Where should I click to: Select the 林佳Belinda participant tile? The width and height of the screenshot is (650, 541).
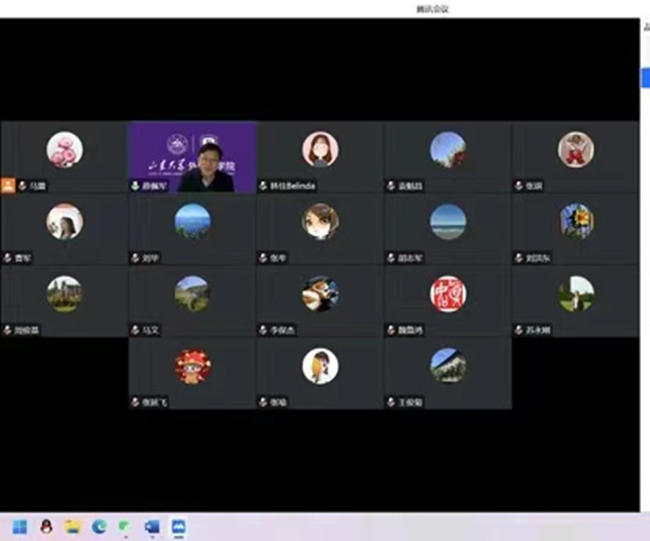point(320,157)
